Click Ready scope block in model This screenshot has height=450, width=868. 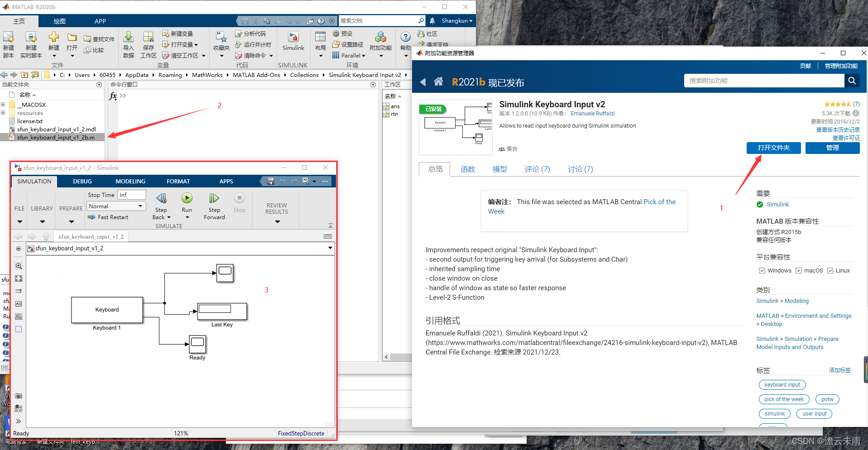(197, 344)
